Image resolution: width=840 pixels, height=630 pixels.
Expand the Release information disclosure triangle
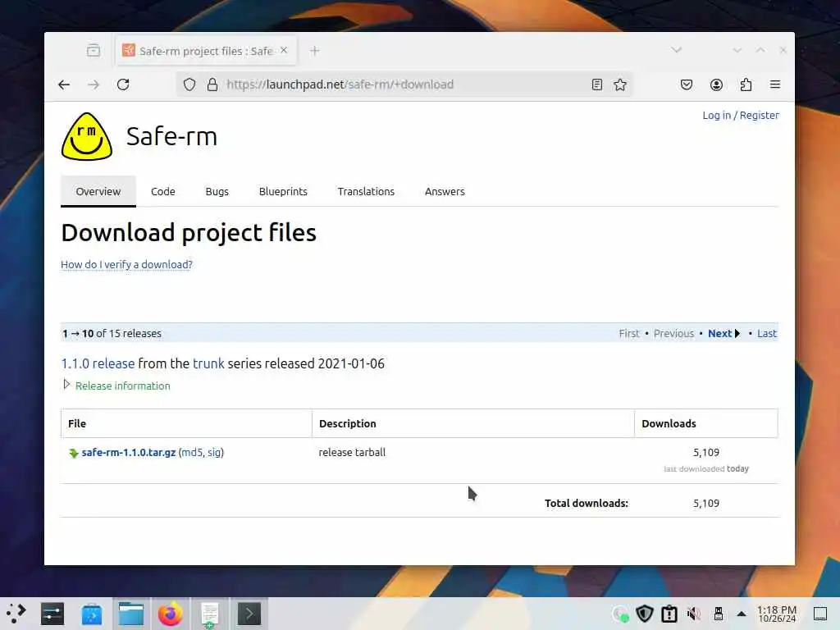click(66, 385)
